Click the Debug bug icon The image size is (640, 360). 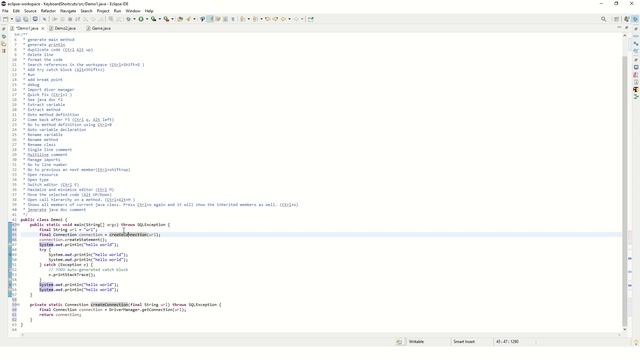[129, 19]
